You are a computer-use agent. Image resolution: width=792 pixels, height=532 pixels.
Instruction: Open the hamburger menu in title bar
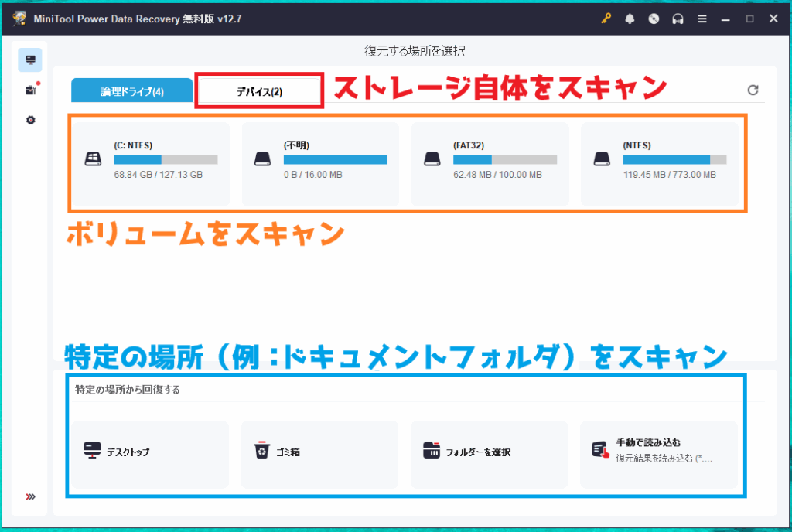point(702,19)
